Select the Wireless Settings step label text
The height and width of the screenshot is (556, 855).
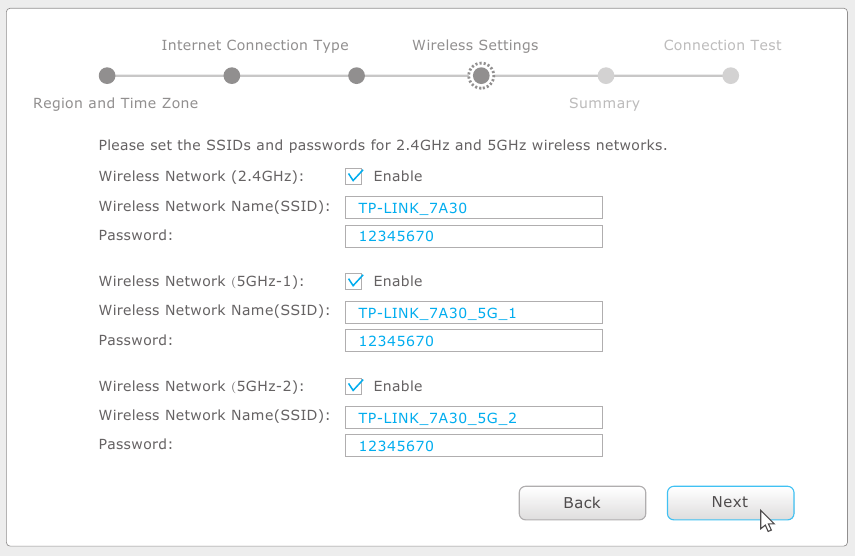pos(475,45)
